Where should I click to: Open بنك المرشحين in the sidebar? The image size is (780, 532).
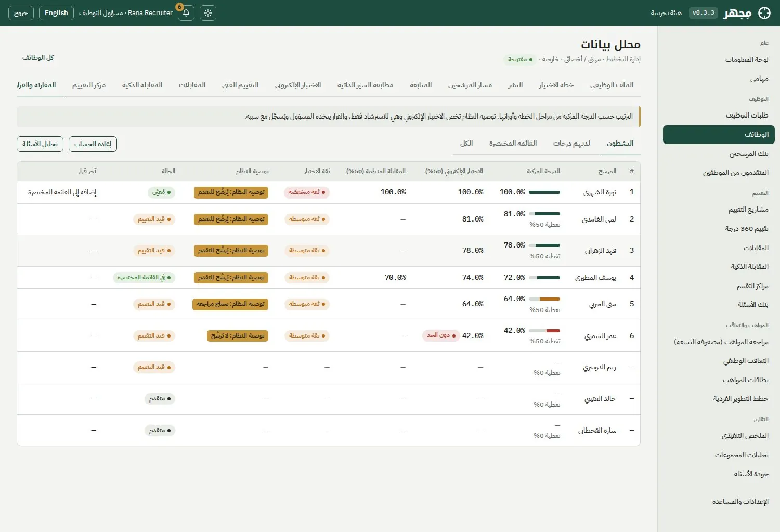pos(719,154)
